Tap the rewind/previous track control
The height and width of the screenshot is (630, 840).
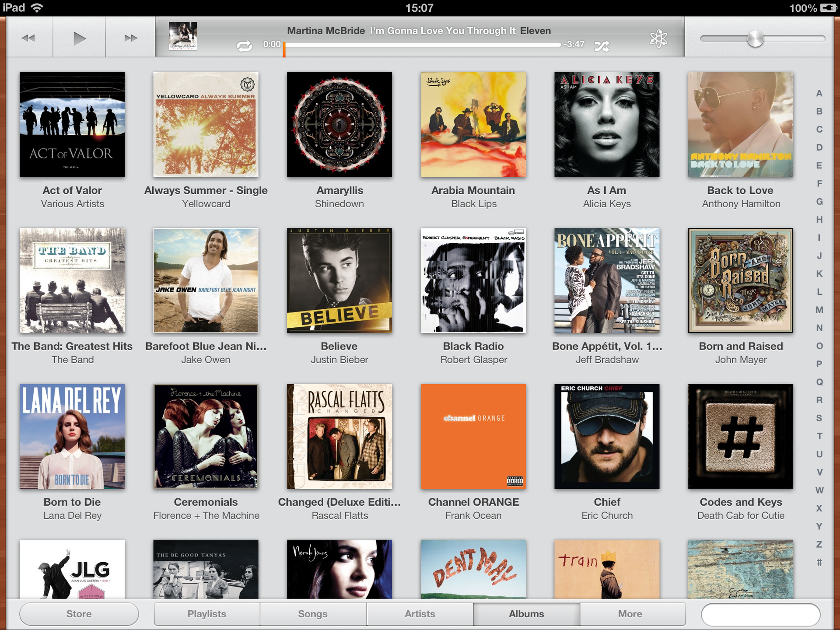tap(28, 38)
